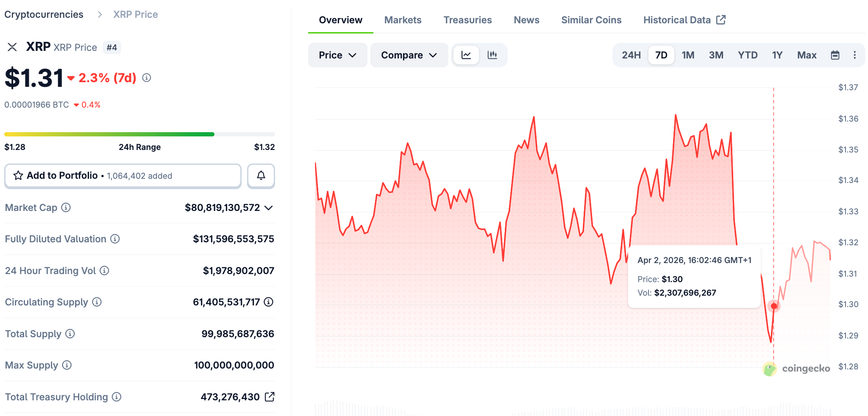
Task: Click the red data point marker on chart
Action: (x=774, y=306)
